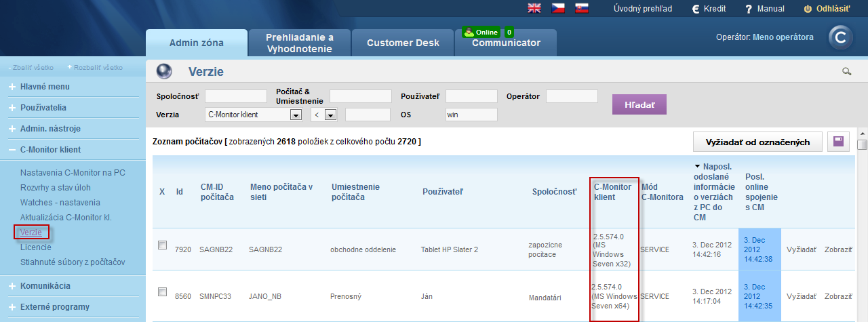Click the Online count badge 0
Image resolution: width=868 pixels, height=322 pixels.
pyautogui.click(x=509, y=32)
